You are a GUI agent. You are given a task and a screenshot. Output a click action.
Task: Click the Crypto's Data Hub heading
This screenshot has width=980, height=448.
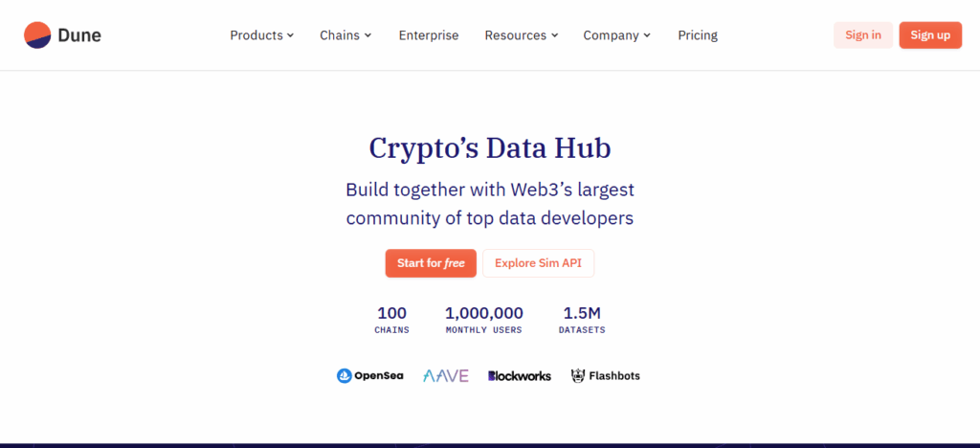click(490, 148)
